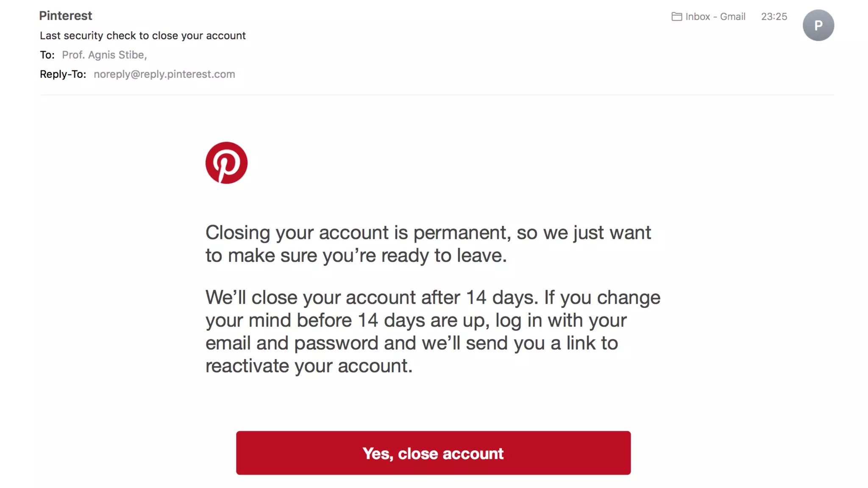Screen dimensions: 868x488
Task: Click the text to make sure you're ready to leave
Action: pos(356,256)
